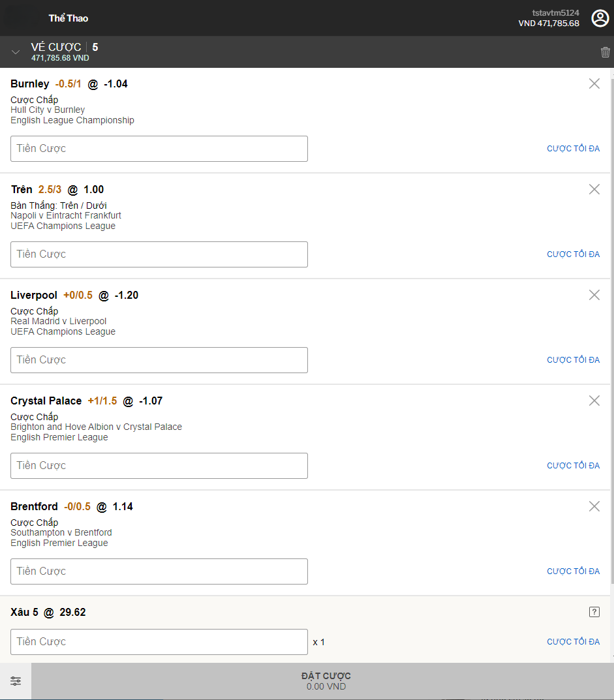Open the Thể Thao sports section
The height and width of the screenshot is (700, 614).
coord(69,18)
